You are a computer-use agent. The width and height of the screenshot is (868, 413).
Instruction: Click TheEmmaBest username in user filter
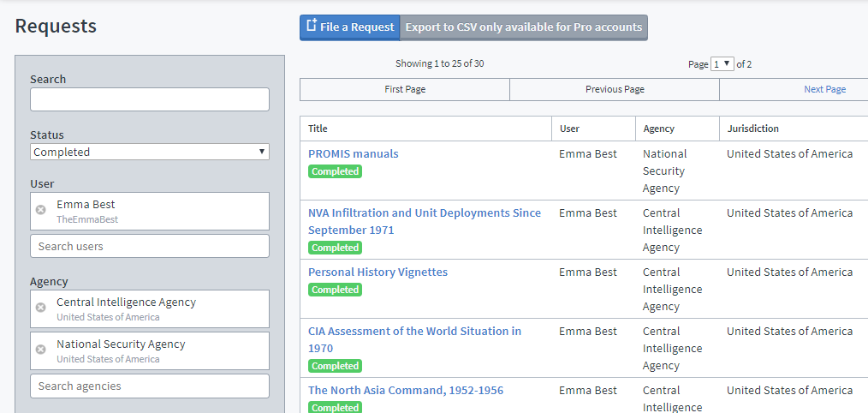point(87,219)
